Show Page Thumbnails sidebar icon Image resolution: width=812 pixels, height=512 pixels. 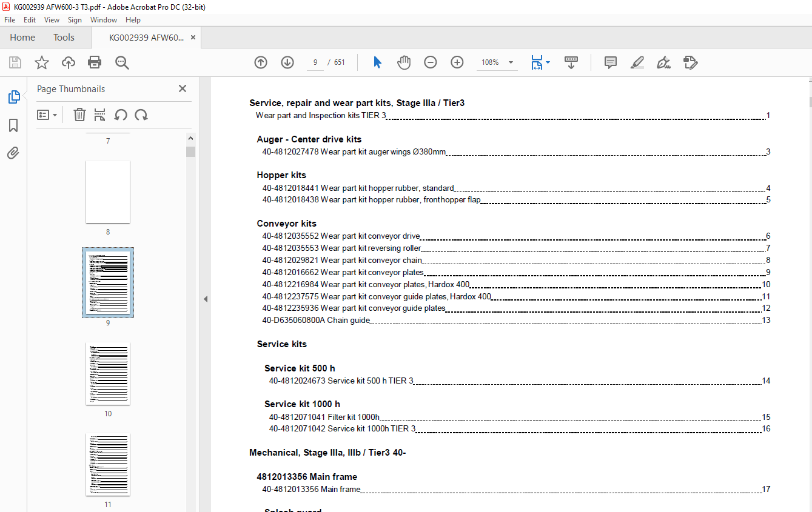click(x=13, y=97)
